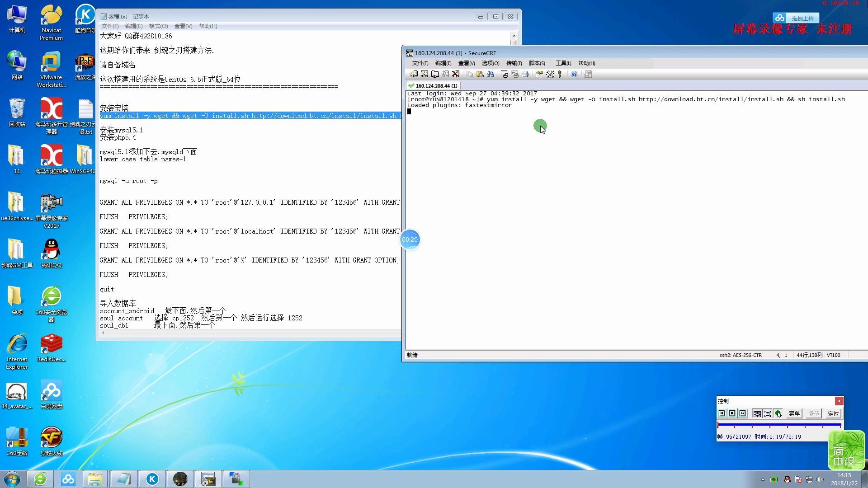The height and width of the screenshot is (488, 868).
Task: Click Keymap editor icon in SecureCRT toolbar
Action: pyautogui.click(x=550, y=74)
